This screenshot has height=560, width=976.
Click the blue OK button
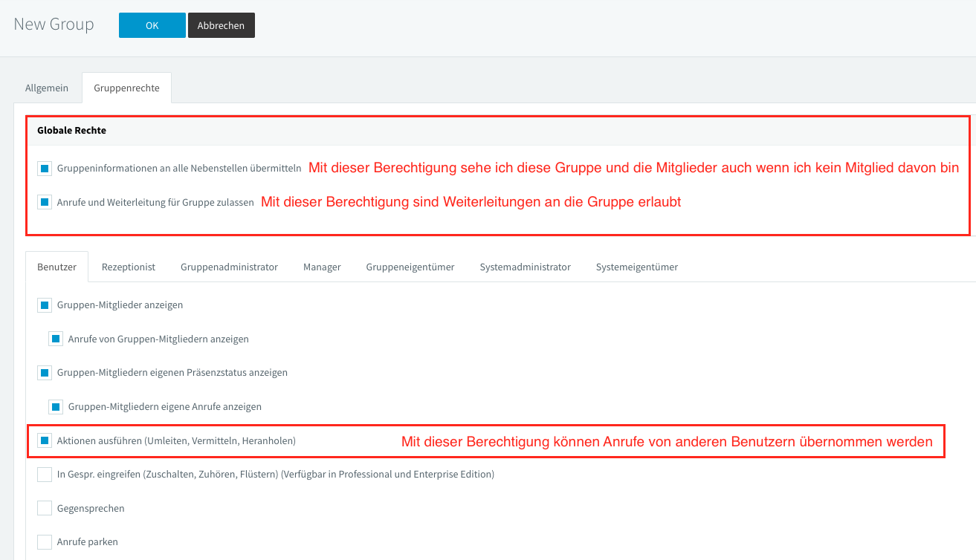pyautogui.click(x=152, y=25)
